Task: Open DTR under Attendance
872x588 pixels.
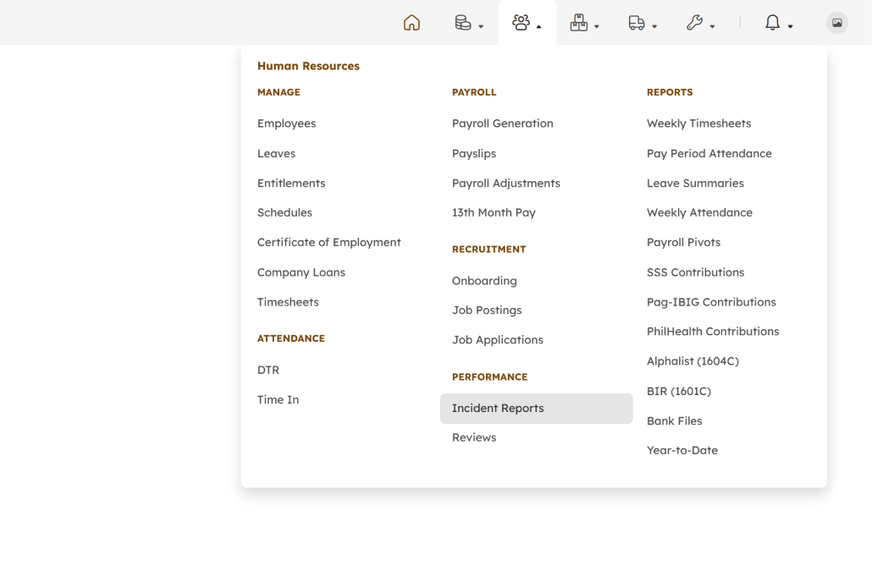Action: tap(268, 370)
